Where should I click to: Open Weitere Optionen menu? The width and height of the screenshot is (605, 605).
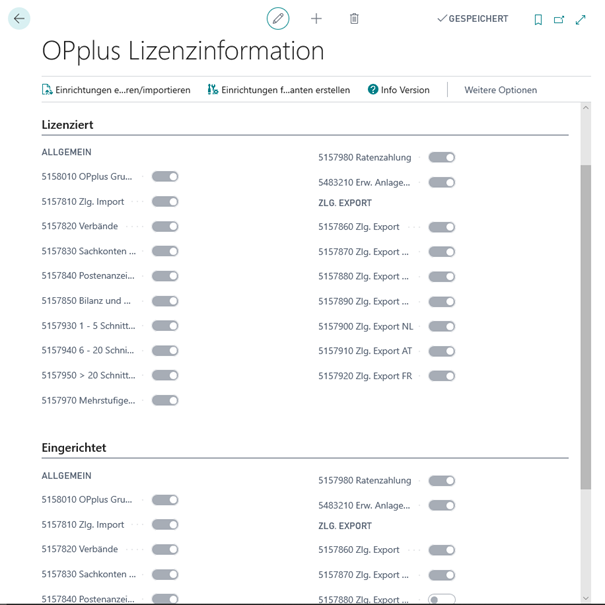(x=500, y=90)
